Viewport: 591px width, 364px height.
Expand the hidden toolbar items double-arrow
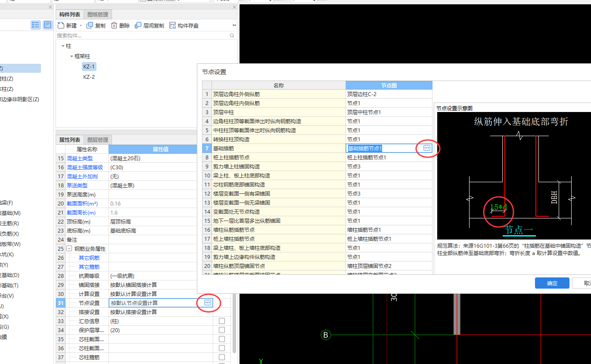234,25
